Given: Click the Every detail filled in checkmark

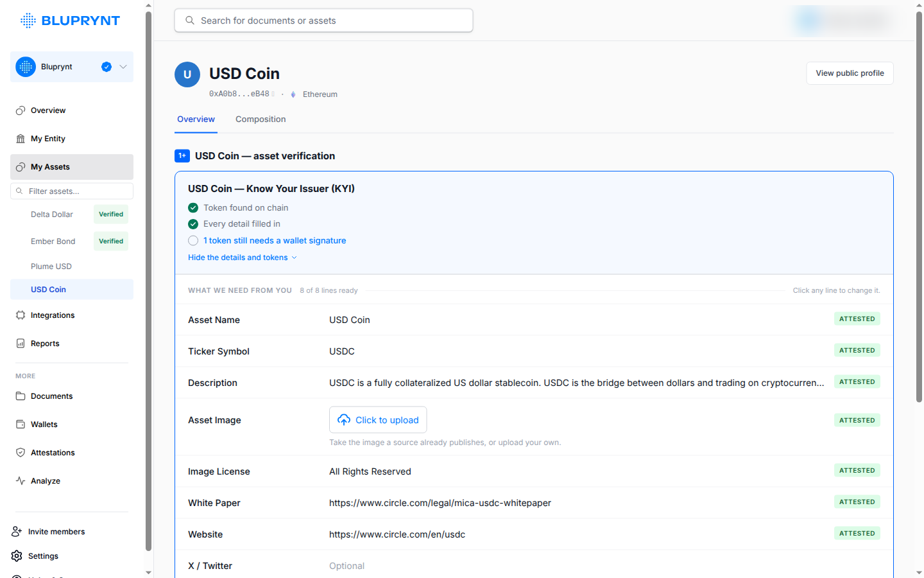Looking at the screenshot, I should (193, 224).
